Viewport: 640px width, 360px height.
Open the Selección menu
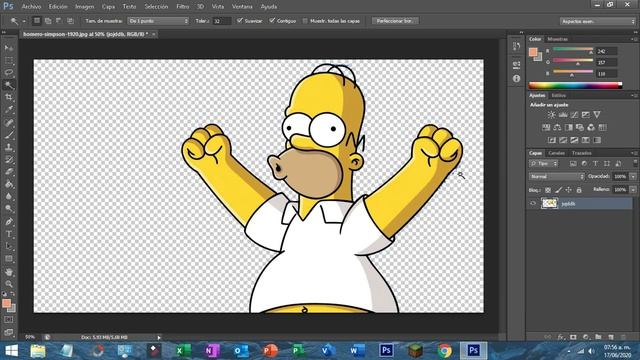[x=156, y=7]
